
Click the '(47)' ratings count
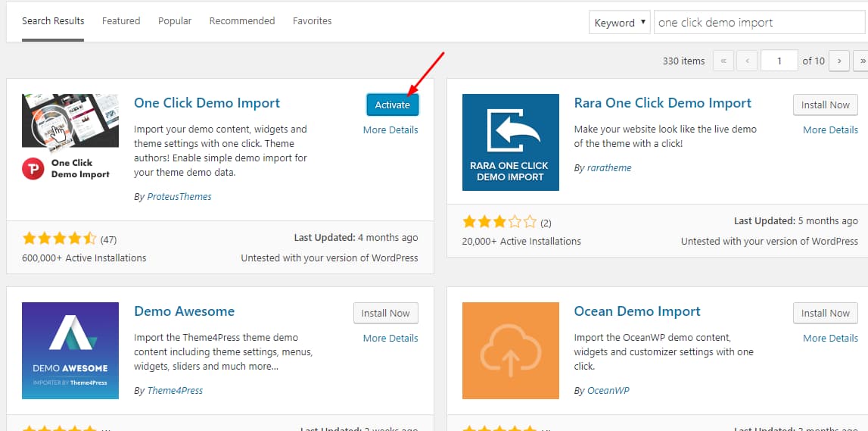click(x=108, y=240)
